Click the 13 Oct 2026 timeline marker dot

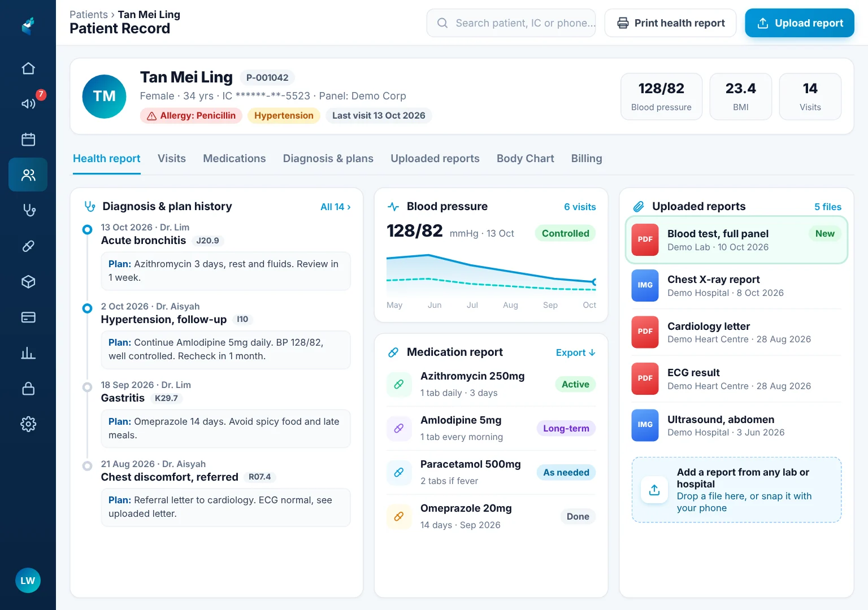pos(87,229)
